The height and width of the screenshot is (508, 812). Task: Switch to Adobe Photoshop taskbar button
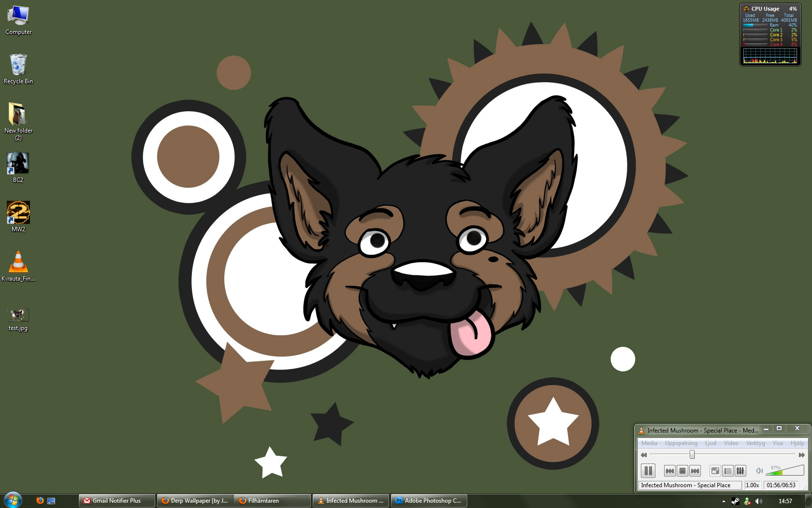pyautogui.click(x=429, y=501)
